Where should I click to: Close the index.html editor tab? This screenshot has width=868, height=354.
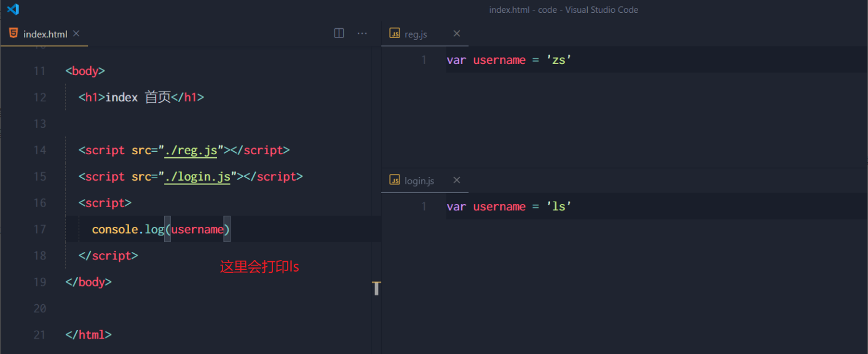(76, 33)
